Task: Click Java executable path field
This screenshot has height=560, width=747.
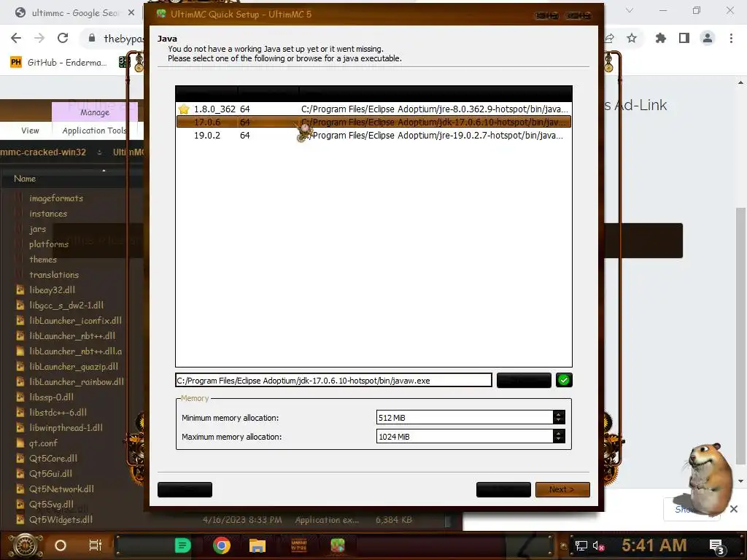Action: (x=333, y=381)
